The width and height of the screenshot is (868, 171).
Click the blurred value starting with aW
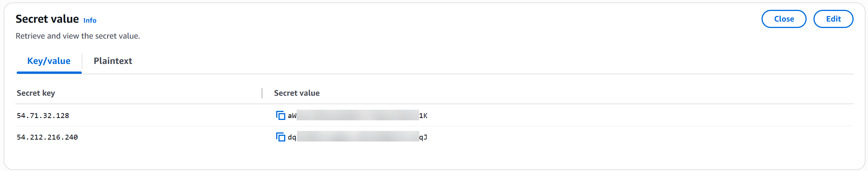(x=358, y=115)
